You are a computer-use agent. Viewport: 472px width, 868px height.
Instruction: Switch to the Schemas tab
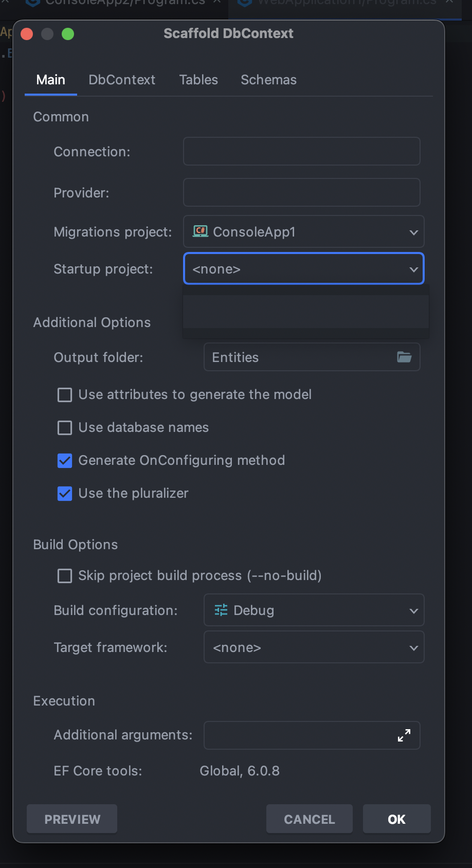pos(268,80)
